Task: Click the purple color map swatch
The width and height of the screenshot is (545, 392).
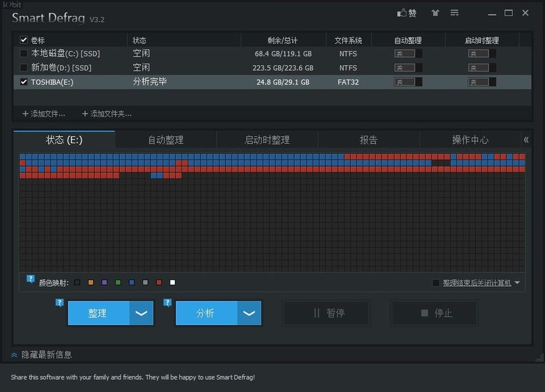Action: 104,282
